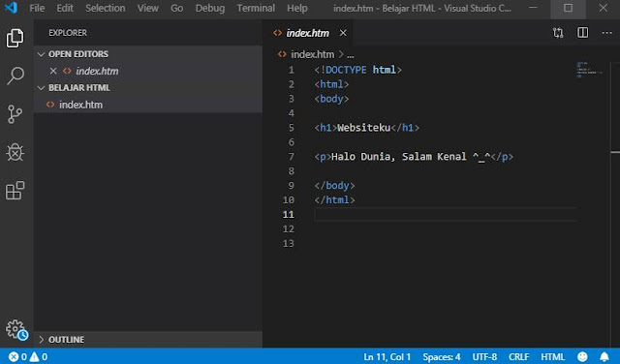Viewport: 620px width, 364px height.
Task: Open the Edit menu
Action: pyautogui.click(x=65, y=8)
